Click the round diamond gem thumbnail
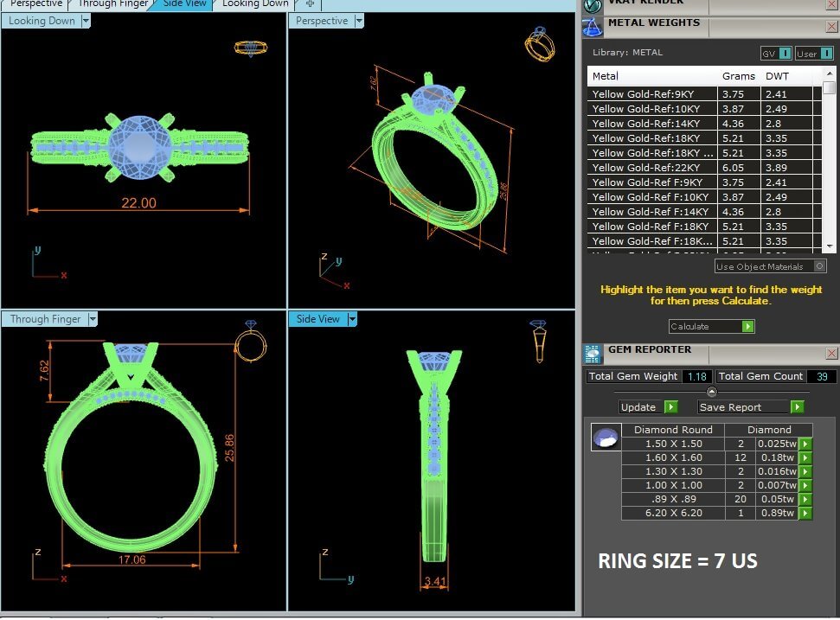Image resolution: width=840 pixels, height=620 pixels. (606, 438)
